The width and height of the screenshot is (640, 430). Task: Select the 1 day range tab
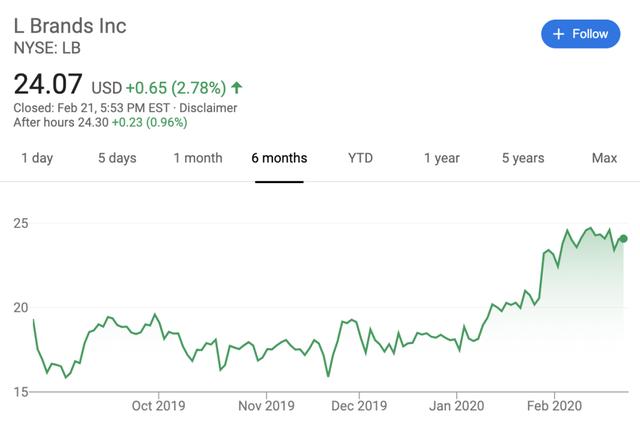pos(37,158)
